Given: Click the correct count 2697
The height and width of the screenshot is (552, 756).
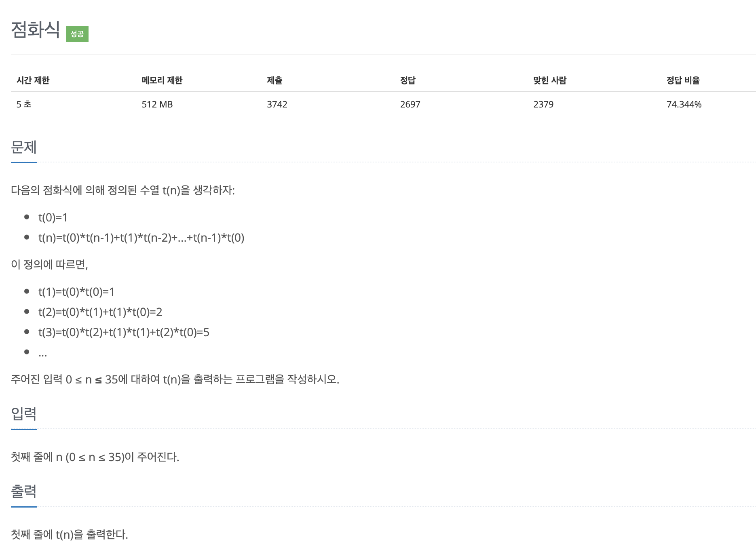Looking at the screenshot, I should 410,104.
